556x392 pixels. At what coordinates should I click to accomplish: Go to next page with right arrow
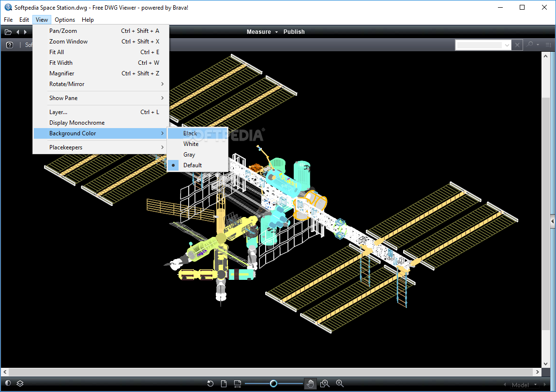(x=25, y=32)
